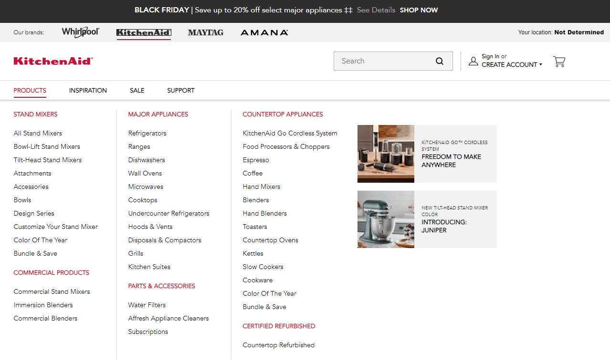Open the Countertop Appliances category heading
Image resolution: width=610 pixels, height=364 pixels.
click(x=283, y=114)
